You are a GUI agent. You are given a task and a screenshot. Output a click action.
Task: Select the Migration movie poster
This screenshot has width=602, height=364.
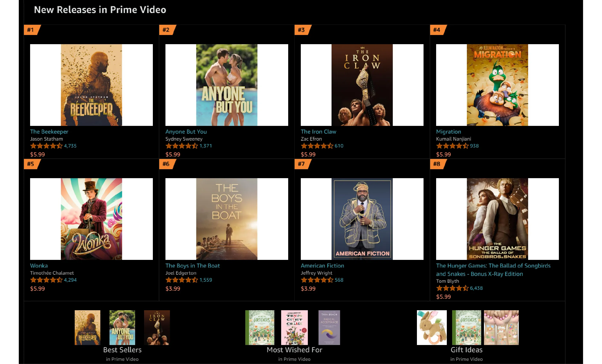point(497,85)
